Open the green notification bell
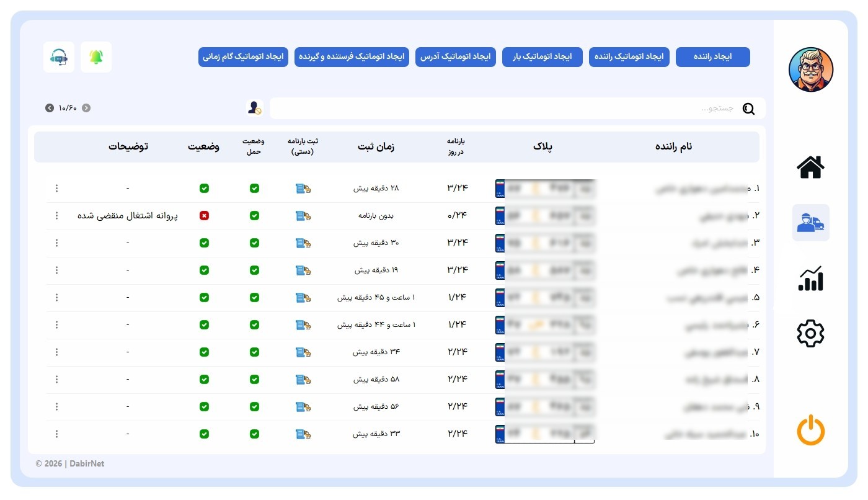Image resolution: width=868 pixels, height=500 pixels. click(96, 57)
